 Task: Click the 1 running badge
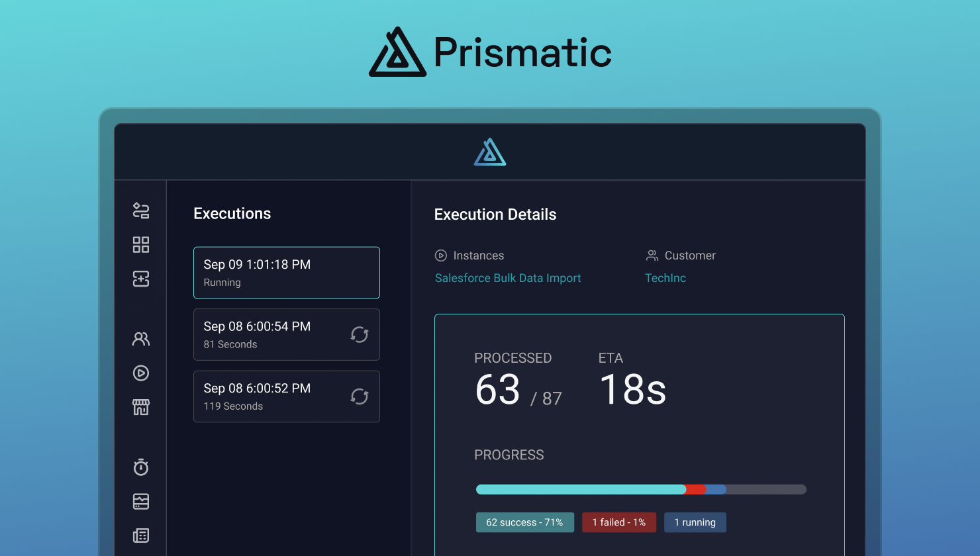695,522
